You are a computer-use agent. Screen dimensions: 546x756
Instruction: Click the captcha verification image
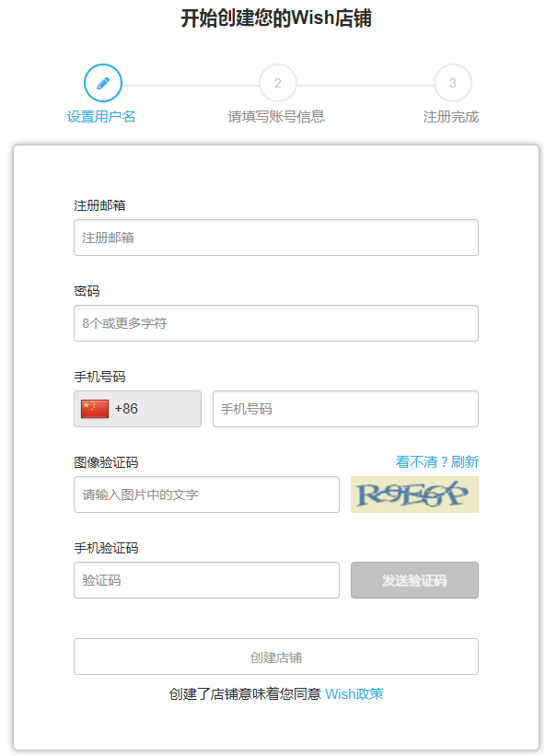coord(413,494)
